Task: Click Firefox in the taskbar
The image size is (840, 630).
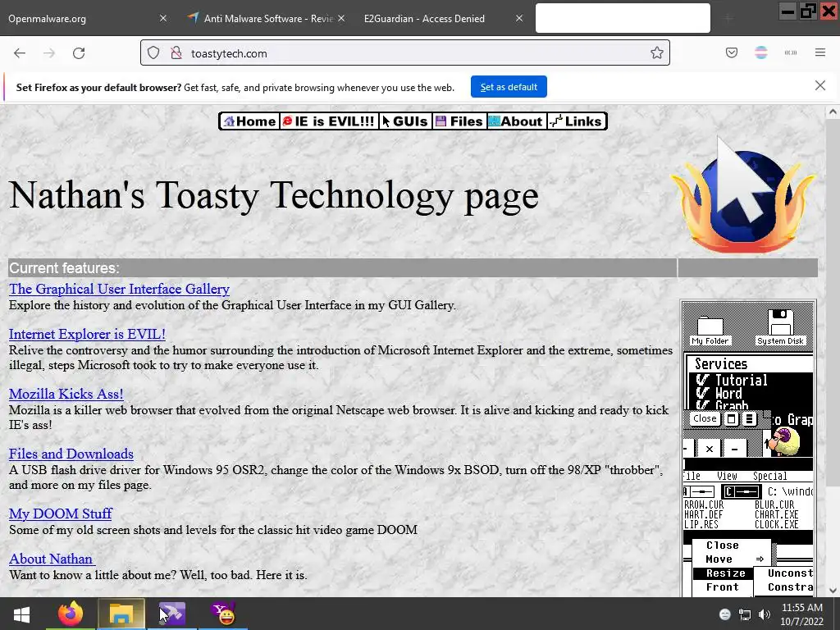Action: click(x=71, y=614)
